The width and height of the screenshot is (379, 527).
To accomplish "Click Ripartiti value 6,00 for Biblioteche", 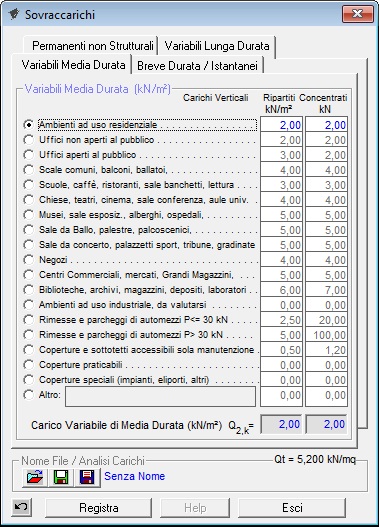I will [282, 290].
